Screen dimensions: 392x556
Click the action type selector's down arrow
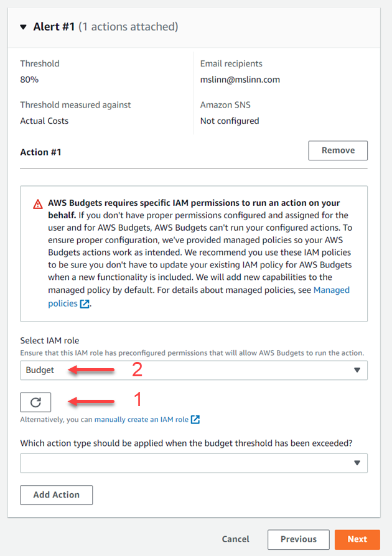tap(357, 463)
